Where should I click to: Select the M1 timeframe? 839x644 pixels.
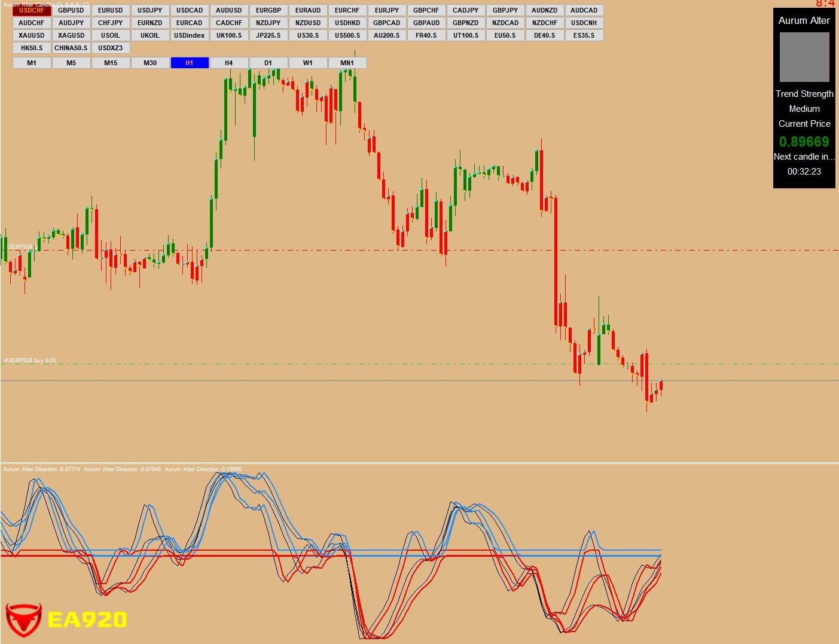point(32,63)
